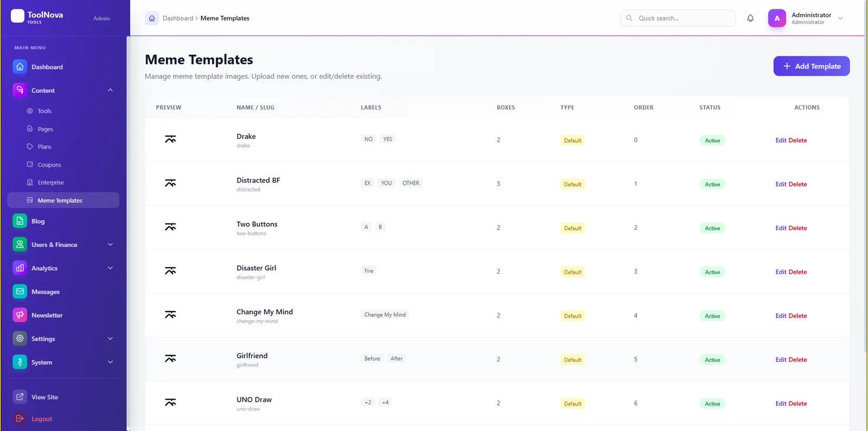Open Plans submenu item
The height and width of the screenshot is (431, 868).
(x=44, y=147)
